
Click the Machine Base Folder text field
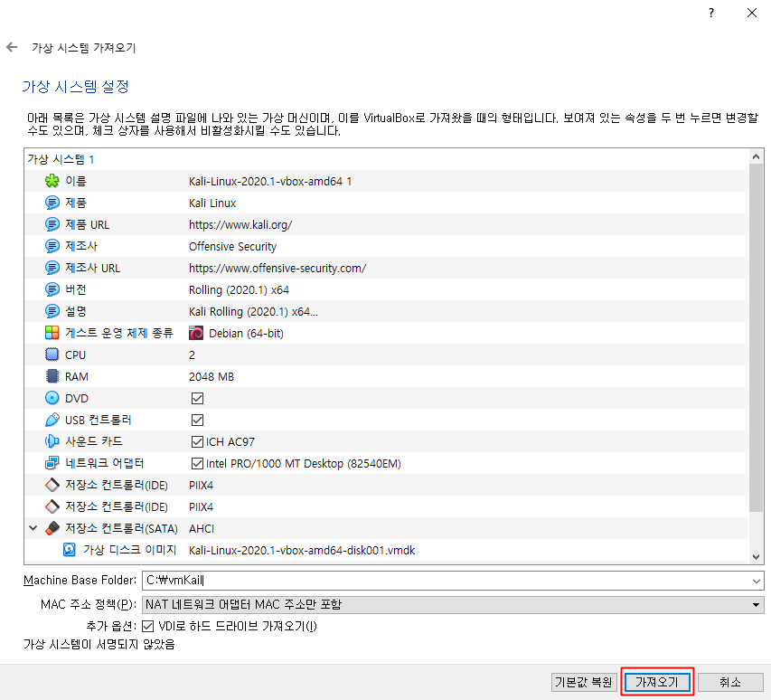coord(446,581)
